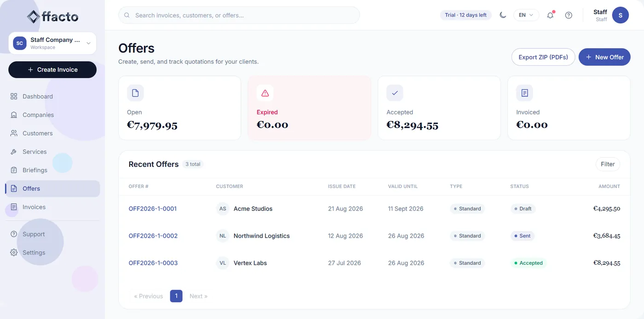Click the Draft status badge for Acme Studios
644x319 pixels.
pos(523,209)
